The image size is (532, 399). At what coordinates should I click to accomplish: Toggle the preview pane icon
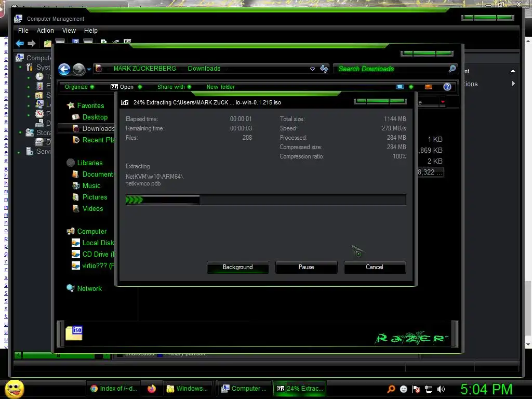click(x=429, y=87)
